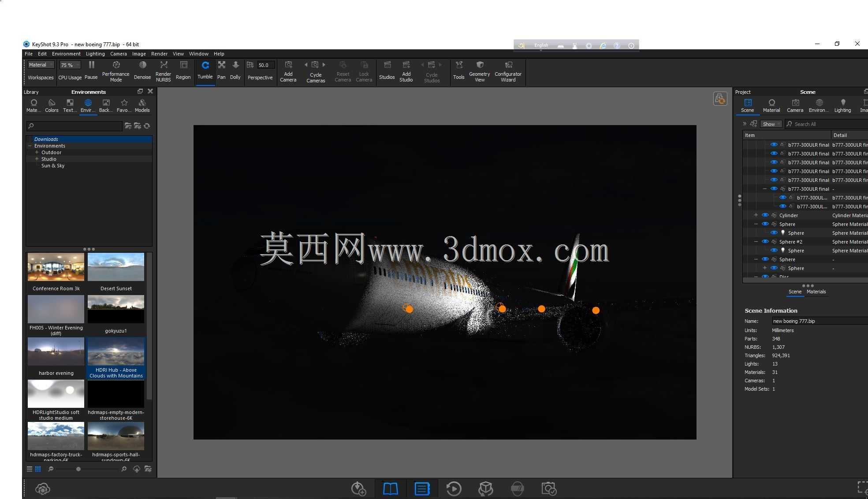The image size is (868, 499).
Task: Click the Search All field in Scene
Action: 827,124
